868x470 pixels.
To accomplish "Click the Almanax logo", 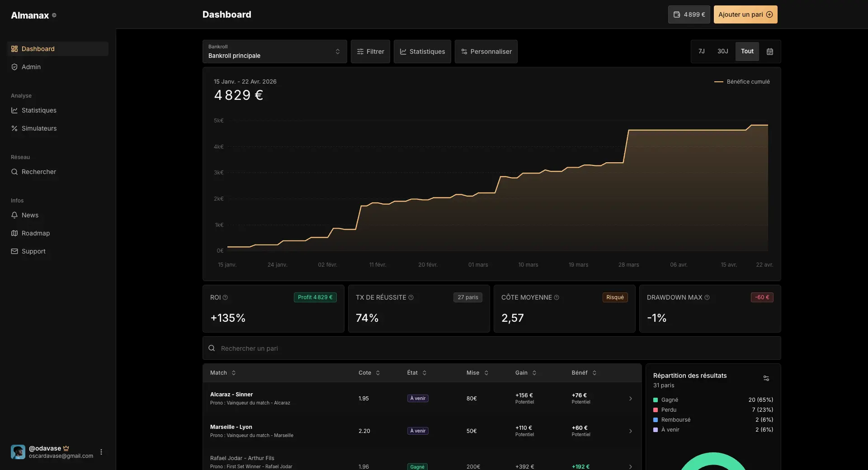I will (30, 15).
